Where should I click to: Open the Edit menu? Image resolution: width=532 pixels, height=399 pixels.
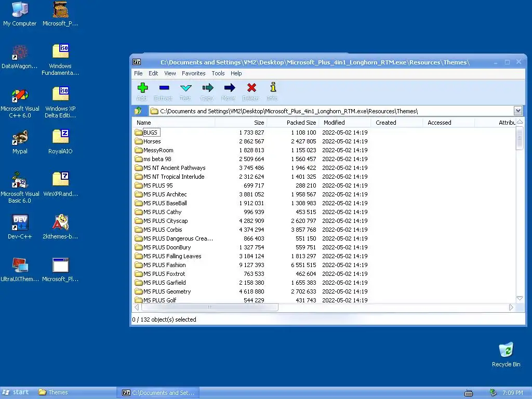click(x=153, y=73)
